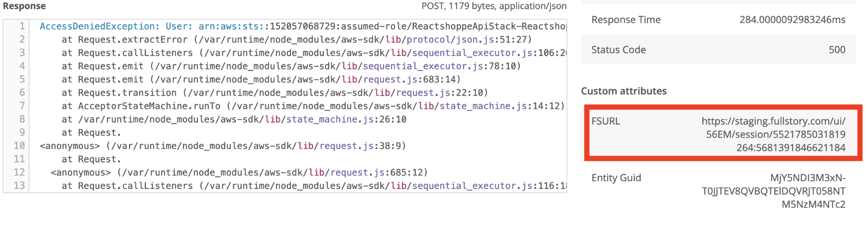Click the Custom attributes heading
The image size is (868, 225).
point(624,91)
